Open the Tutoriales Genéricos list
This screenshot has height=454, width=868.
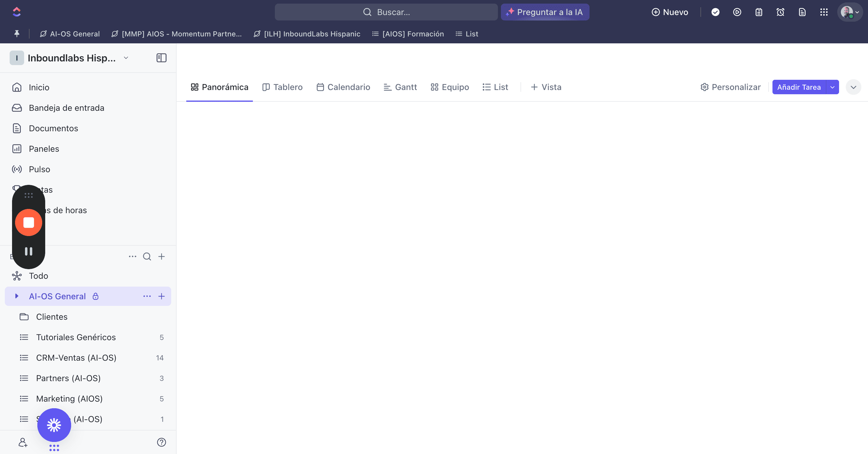(x=88, y=337)
